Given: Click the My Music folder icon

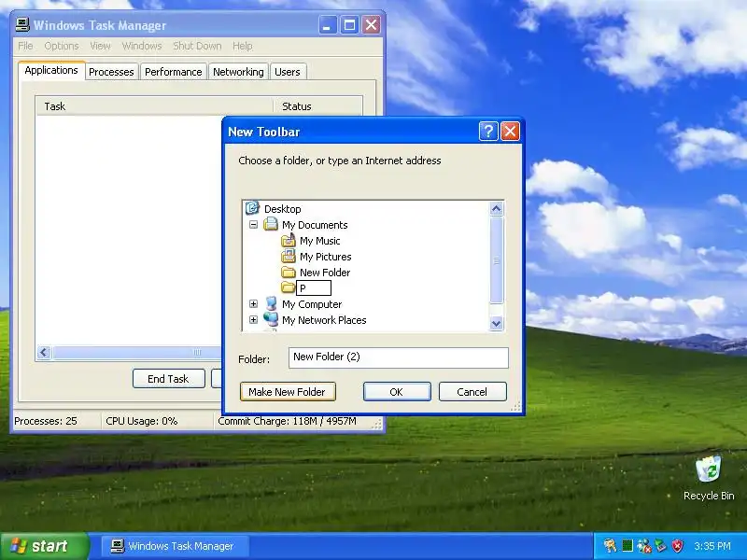Looking at the screenshot, I should [x=289, y=240].
